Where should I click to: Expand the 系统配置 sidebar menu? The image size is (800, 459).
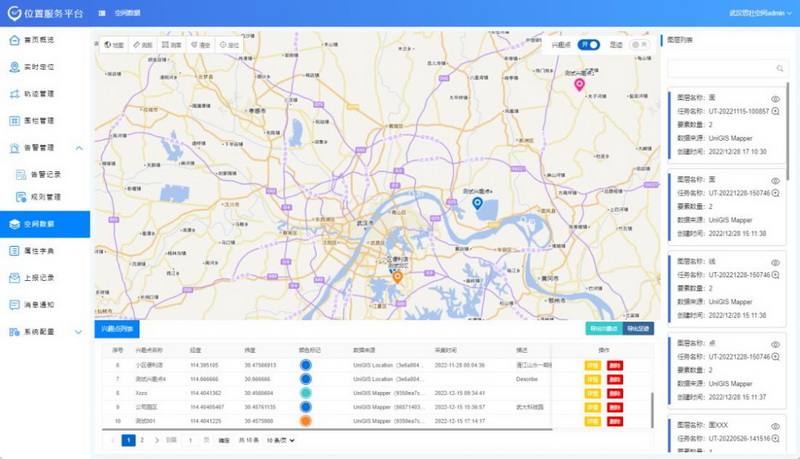tap(79, 331)
